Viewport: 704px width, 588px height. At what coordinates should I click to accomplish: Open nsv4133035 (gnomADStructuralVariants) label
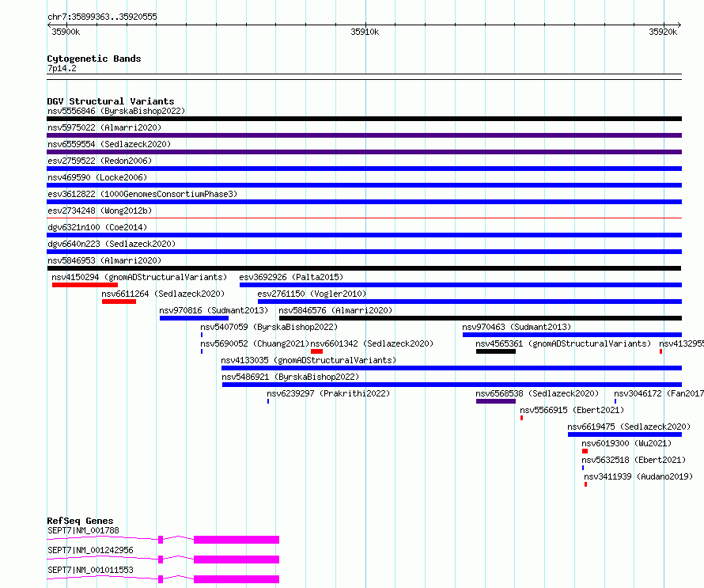(308, 360)
